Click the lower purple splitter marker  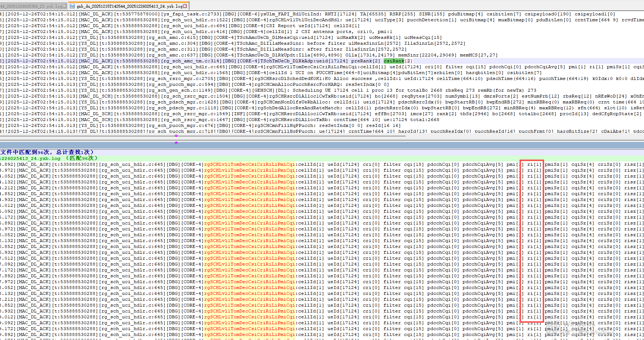[x=176, y=143]
